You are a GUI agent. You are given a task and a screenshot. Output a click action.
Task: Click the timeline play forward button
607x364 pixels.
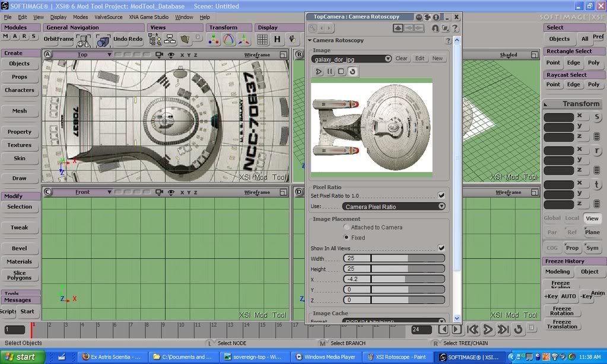click(x=488, y=330)
